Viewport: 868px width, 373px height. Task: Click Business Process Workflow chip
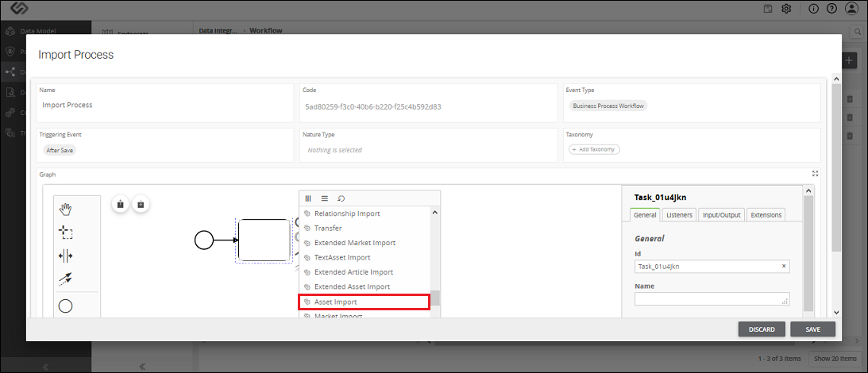[x=608, y=105]
